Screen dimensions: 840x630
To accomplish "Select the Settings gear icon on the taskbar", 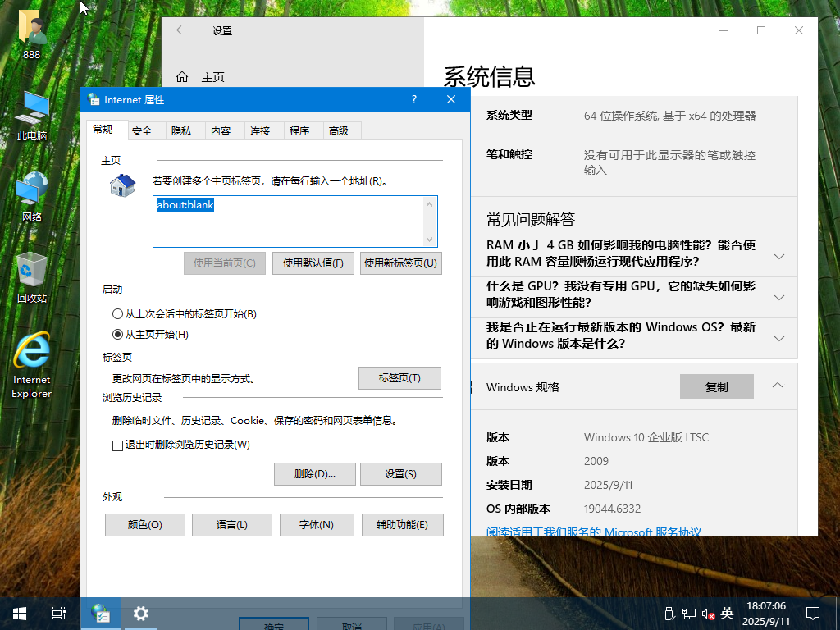I will pos(139,613).
